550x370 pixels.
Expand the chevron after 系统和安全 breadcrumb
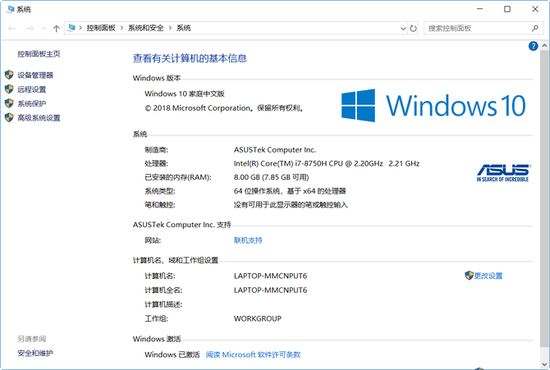pos(170,28)
